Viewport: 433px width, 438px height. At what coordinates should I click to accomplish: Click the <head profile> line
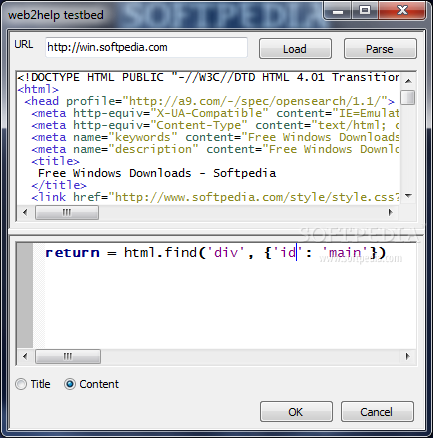[210, 101]
